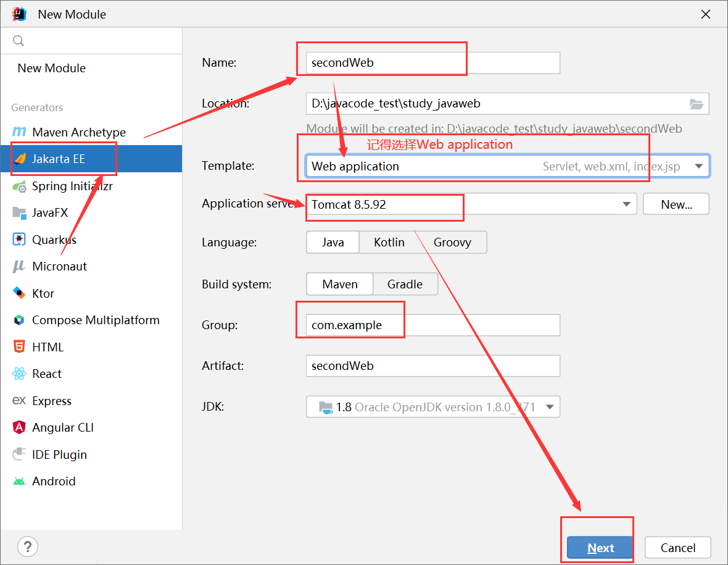Screen dimensions: 728x565
Task: Click the Compose Multiplatform icon
Action: pos(19,320)
